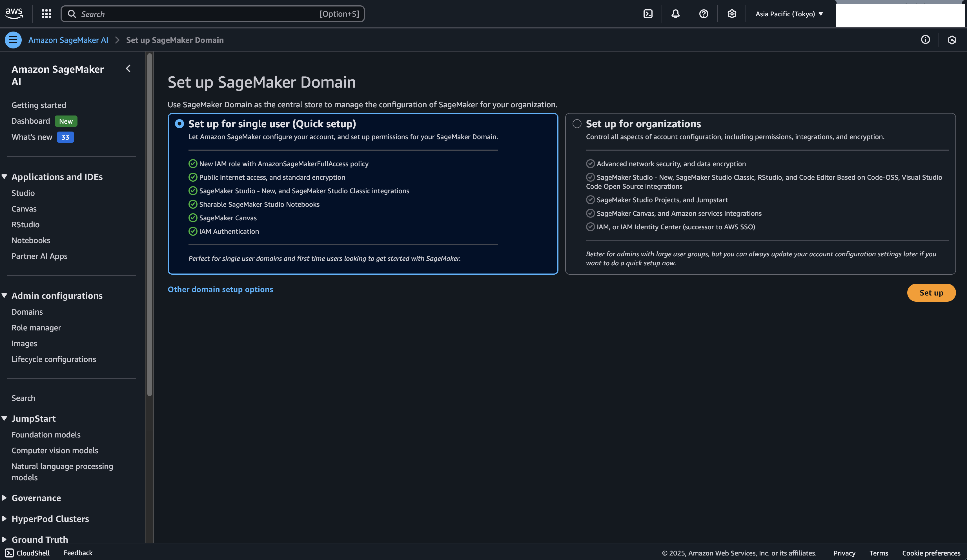
Task: Click the New badge beside Dashboard
Action: click(x=66, y=121)
